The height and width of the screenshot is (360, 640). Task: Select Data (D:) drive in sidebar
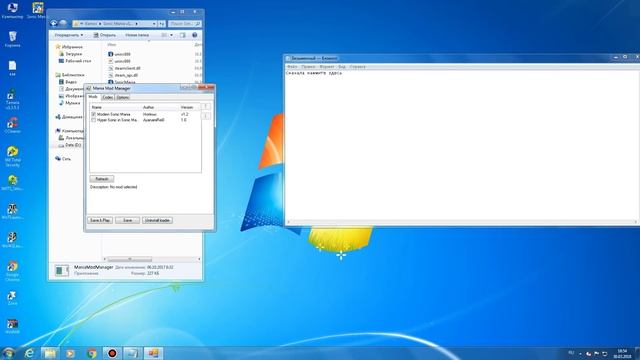70,145
